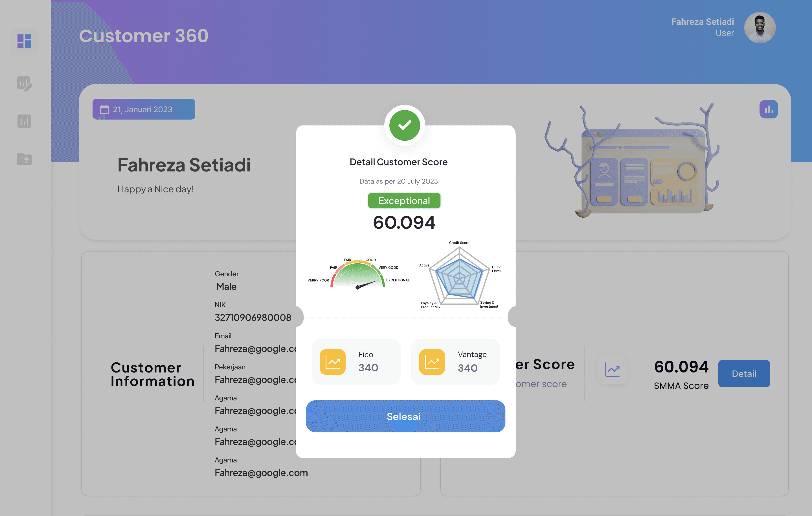This screenshot has width=812, height=516.
Task: Click the 'Happy a Nice day!' text
Action: (155, 189)
